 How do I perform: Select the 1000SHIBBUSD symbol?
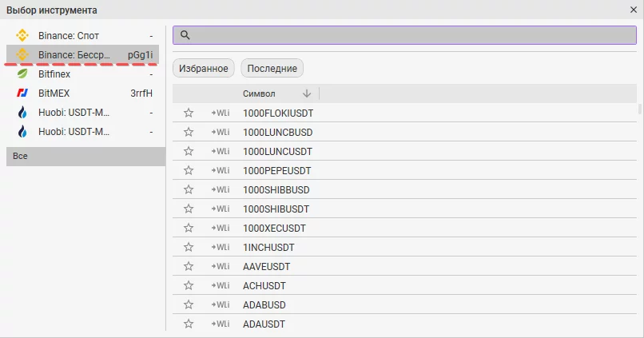(x=276, y=189)
